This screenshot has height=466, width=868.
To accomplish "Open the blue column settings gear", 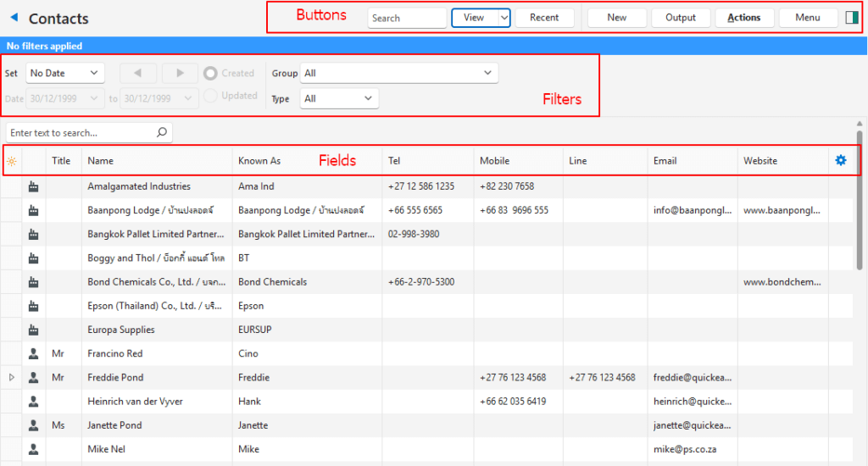I will pyautogui.click(x=841, y=160).
